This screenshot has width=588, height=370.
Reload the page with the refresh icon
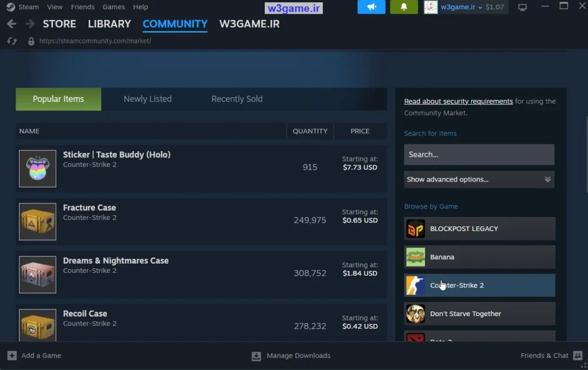point(12,41)
